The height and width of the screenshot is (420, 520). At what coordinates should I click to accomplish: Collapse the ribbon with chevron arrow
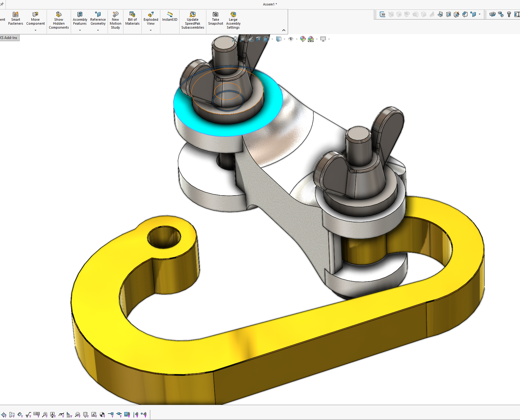pos(284,30)
